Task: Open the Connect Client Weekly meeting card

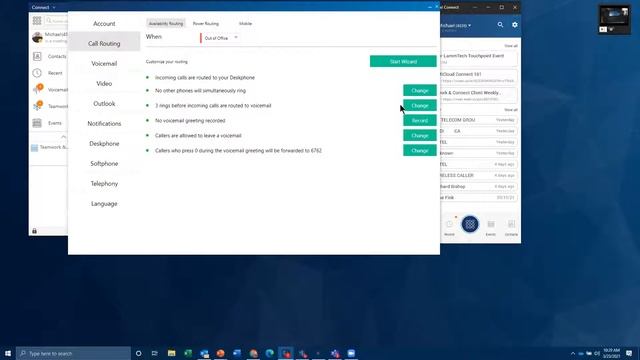Action: 479,96
